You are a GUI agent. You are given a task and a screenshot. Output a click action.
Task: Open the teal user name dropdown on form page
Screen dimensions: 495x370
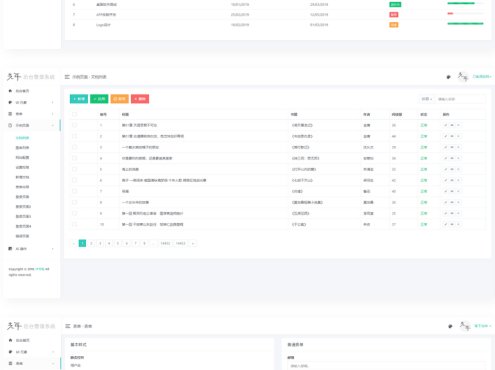click(483, 326)
